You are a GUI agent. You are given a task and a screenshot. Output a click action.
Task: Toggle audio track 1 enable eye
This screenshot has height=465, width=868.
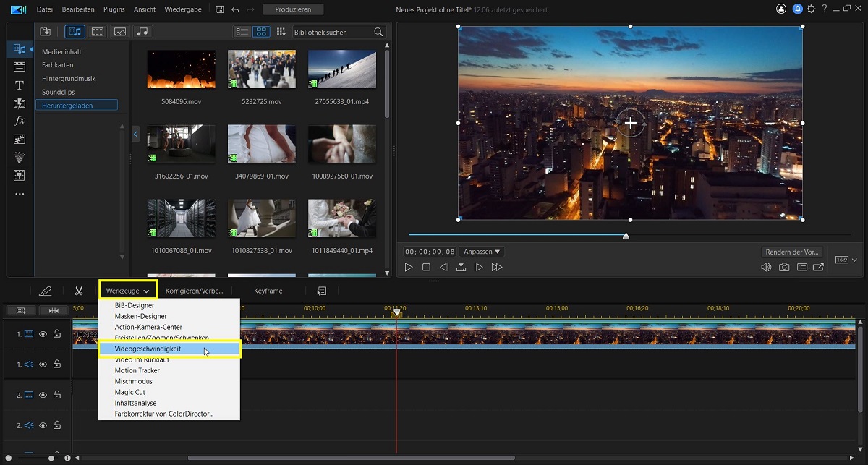click(43, 364)
